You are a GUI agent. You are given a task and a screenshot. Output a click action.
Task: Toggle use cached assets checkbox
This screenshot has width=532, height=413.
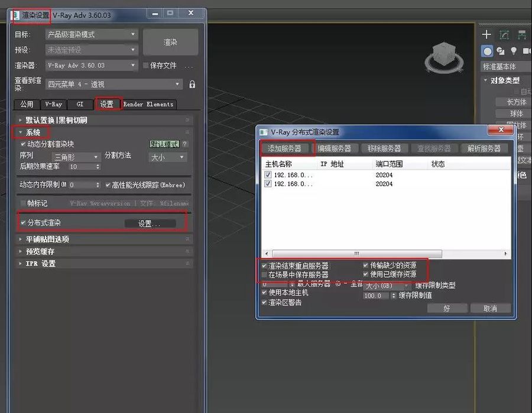pyautogui.click(x=366, y=274)
